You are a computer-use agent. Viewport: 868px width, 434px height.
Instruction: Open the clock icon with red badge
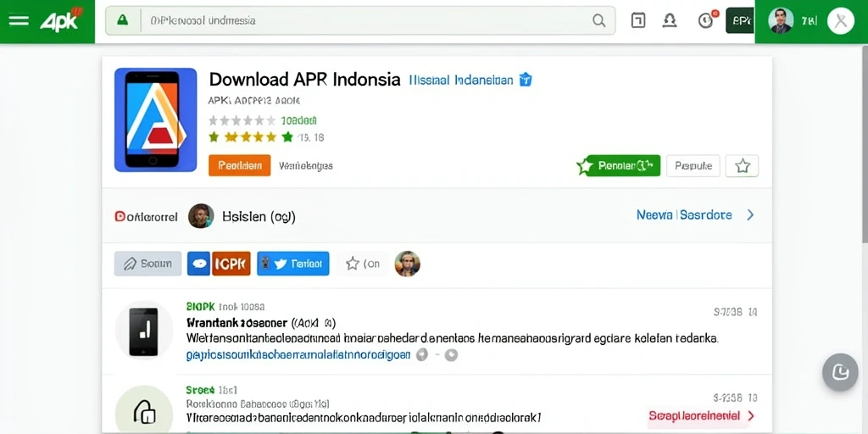[706, 20]
